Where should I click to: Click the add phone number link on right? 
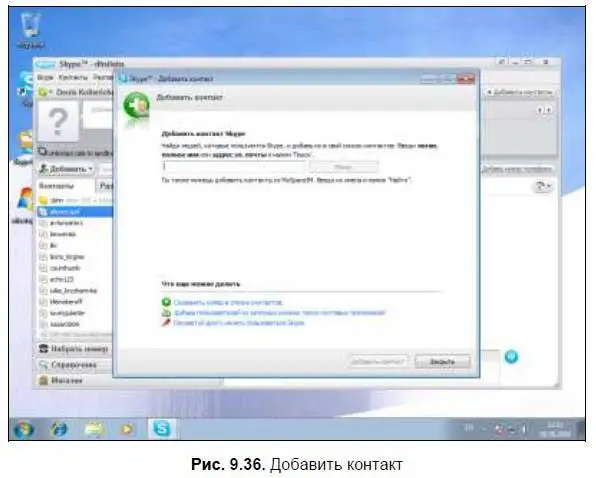click(x=517, y=169)
